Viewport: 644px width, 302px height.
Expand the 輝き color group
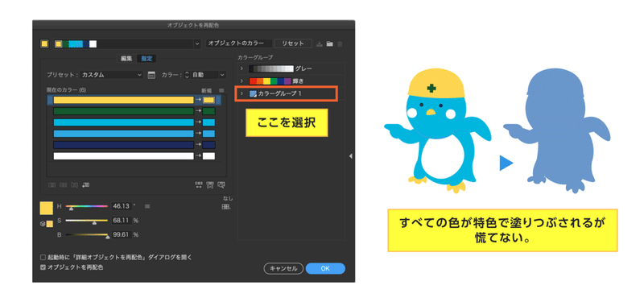coord(242,81)
